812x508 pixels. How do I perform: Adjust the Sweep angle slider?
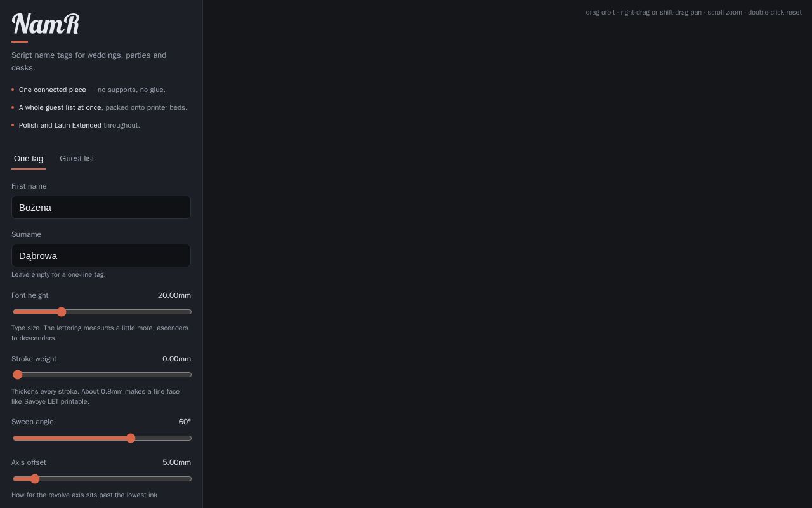pos(102,438)
